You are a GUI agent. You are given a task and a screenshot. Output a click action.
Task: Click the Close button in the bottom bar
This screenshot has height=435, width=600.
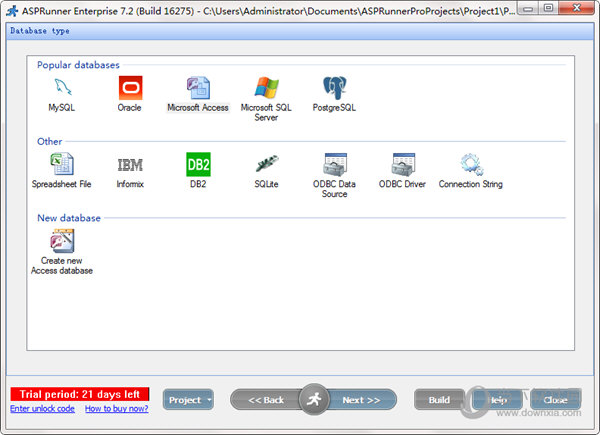(x=556, y=400)
